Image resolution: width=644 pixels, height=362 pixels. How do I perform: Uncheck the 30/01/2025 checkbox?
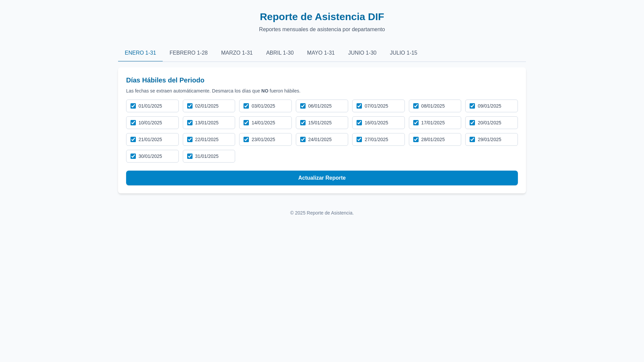133,156
